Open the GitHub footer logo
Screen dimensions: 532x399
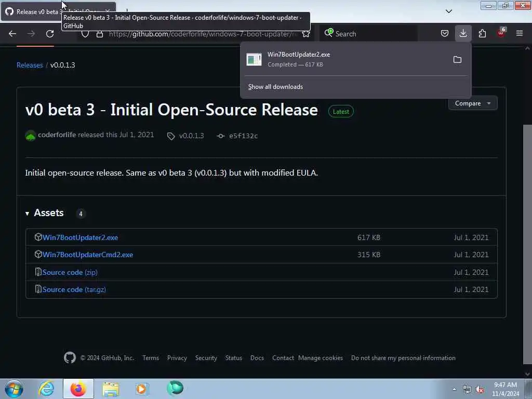tap(70, 357)
